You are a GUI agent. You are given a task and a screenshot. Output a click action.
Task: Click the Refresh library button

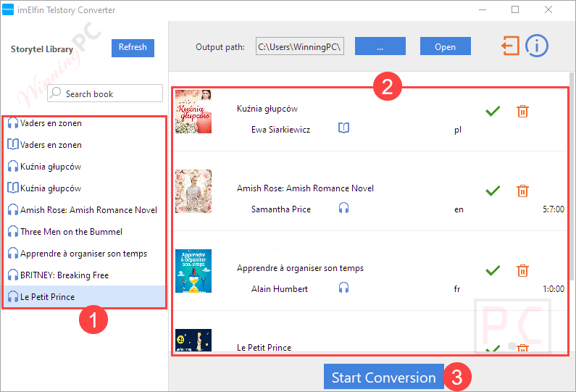click(133, 48)
